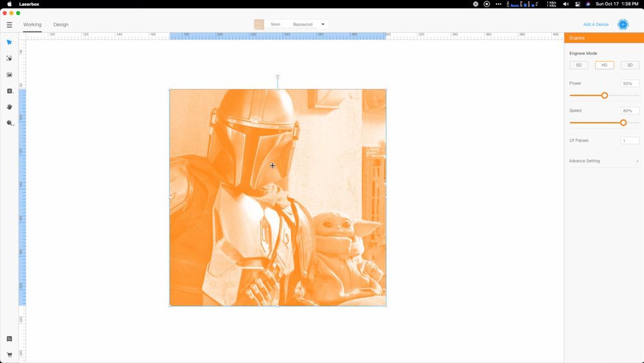Open the Laserbox app menu

pyautogui.click(x=29, y=4)
